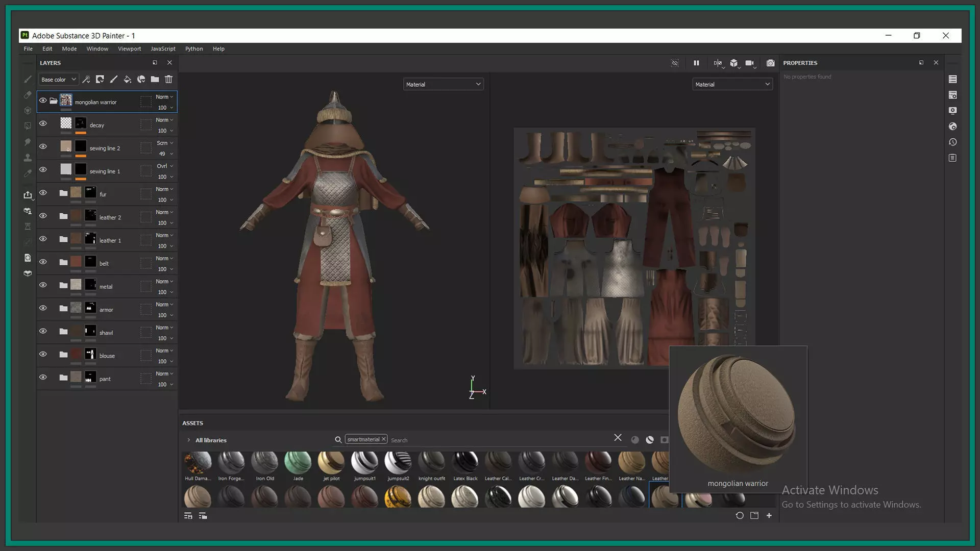Screen dimensions: 980x551
Task: Toggle visibility of leather 2 folder
Action: click(x=43, y=216)
